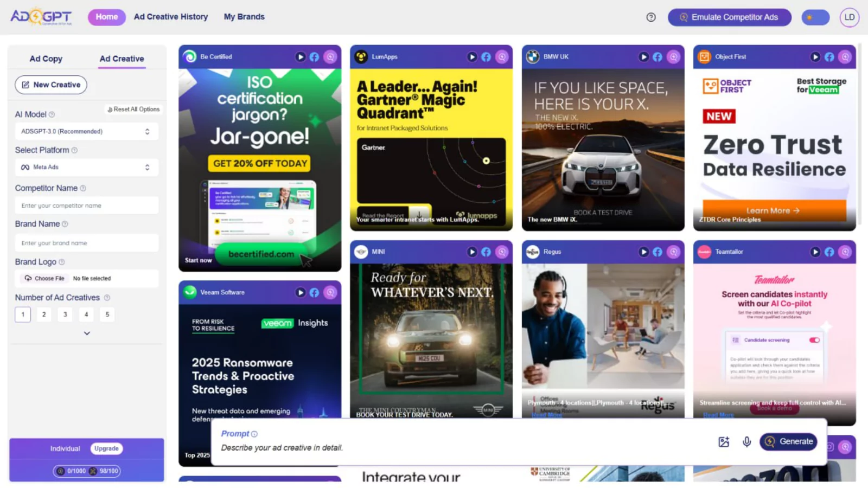Click the 98/100 credits counter
This screenshot has height=488, width=868.
point(104,472)
